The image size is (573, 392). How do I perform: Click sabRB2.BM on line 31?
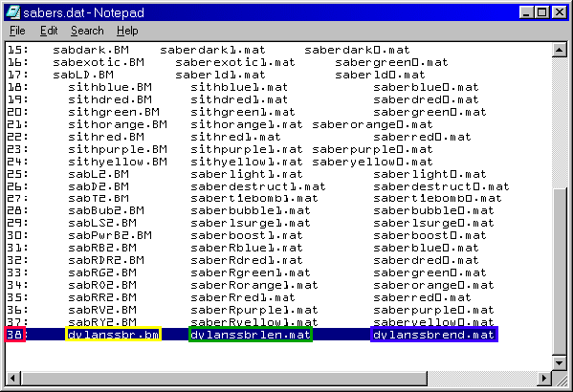[102, 248]
